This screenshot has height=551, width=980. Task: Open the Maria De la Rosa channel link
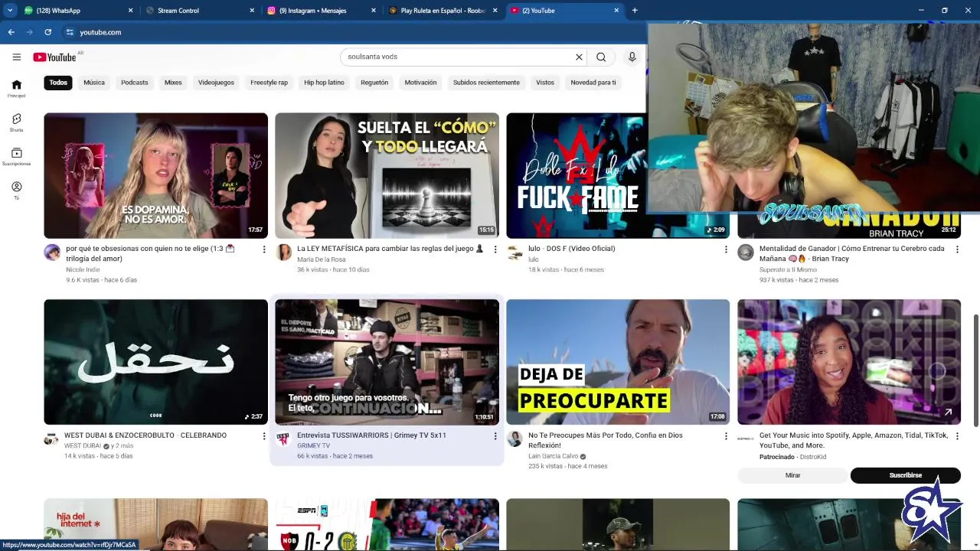click(x=322, y=259)
